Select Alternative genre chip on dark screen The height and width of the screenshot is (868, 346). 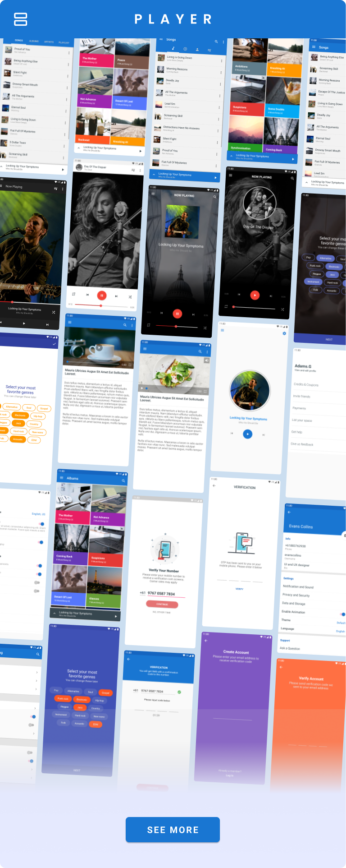(x=326, y=258)
